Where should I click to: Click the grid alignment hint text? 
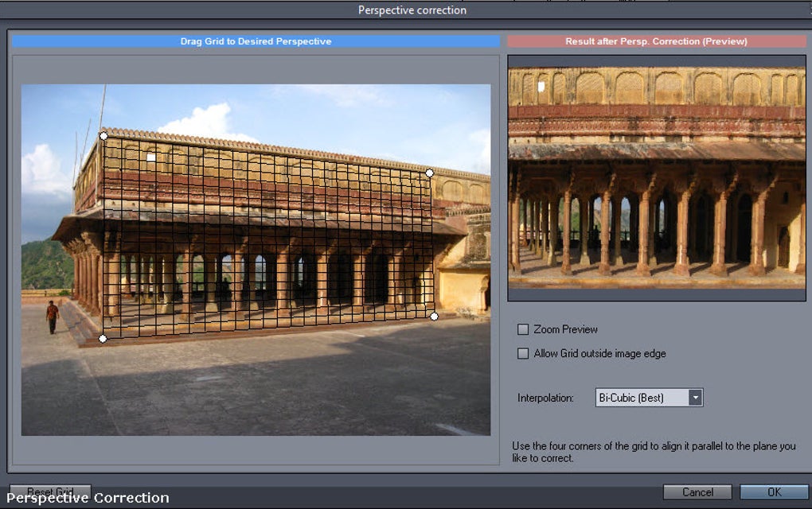654,452
